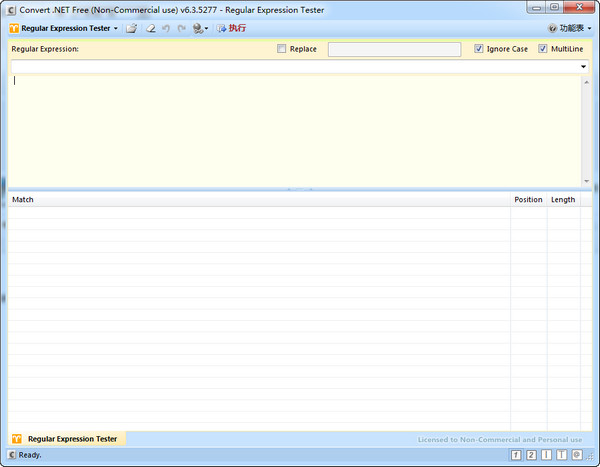Open the web tools dropdown in toolbar
Image resolution: width=600 pixels, height=467 pixels.
201,28
